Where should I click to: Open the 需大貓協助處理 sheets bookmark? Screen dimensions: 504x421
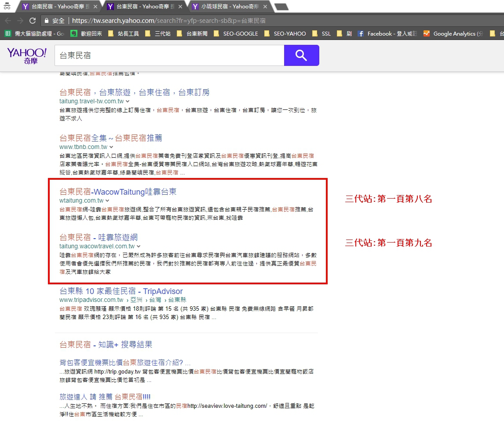(34, 33)
